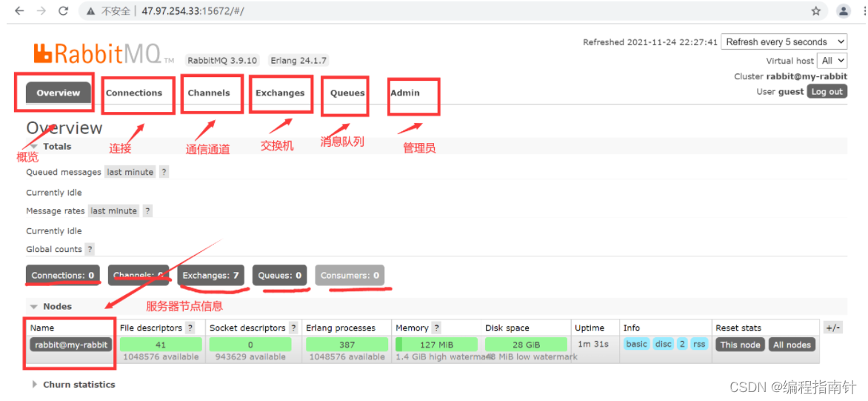The image size is (868, 401).
Task: Click the Cluster rabbit@my-rabbit text
Action: pos(790,76)
